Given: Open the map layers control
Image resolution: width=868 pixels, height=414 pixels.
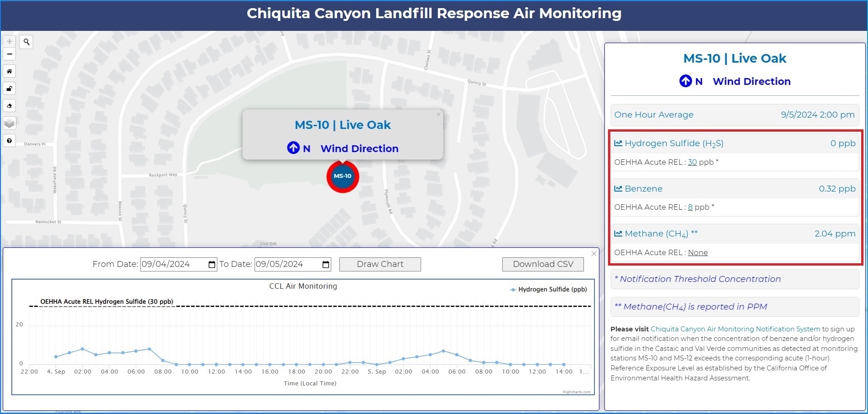Looking at the screenshot, I should tap(10, 123).
